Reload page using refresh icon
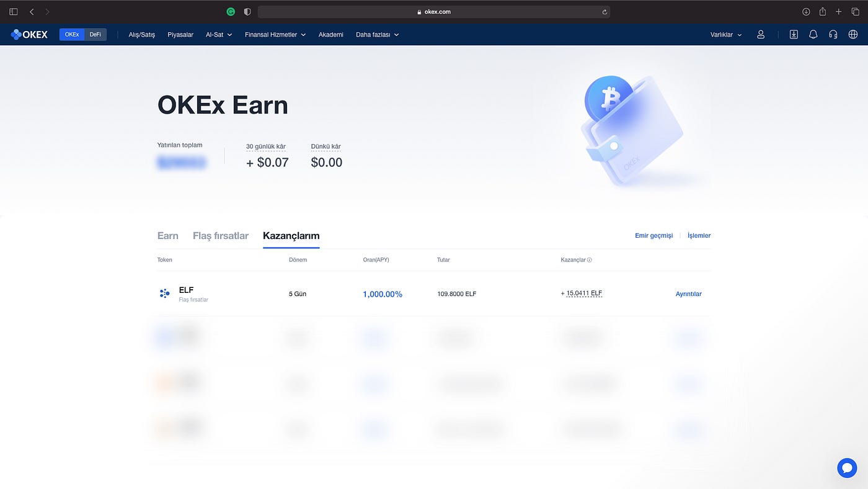868x489 pixels. 604,12
